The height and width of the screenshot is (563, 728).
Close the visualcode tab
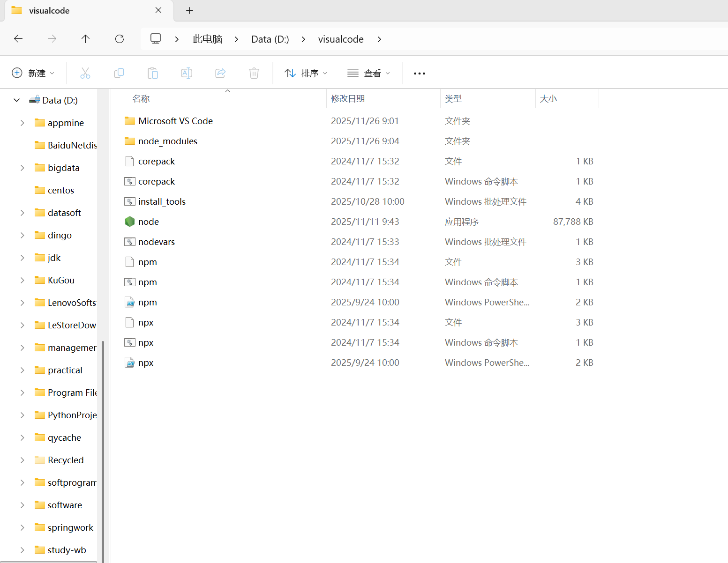coord(158,10)
